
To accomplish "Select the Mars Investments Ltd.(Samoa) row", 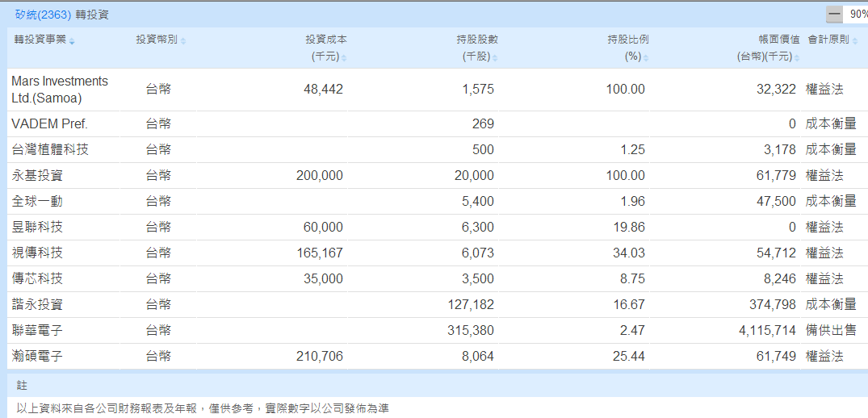I will coord(59,90).
